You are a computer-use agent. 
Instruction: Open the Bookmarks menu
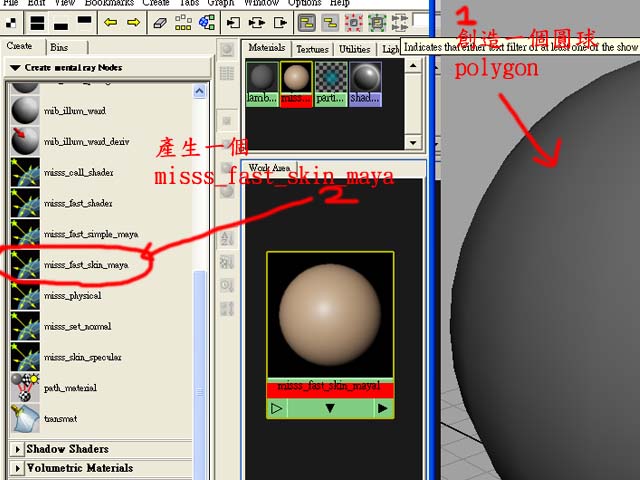[x=109, y=3]
